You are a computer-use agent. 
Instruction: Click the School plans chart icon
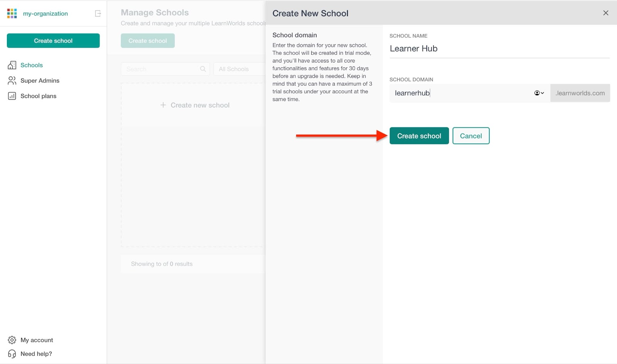[12, 96]
